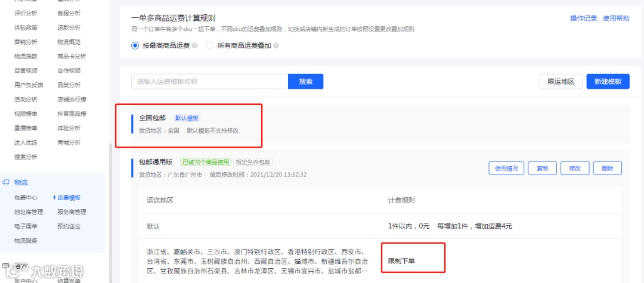This screenshot has width=644, height=283.
Task: Open 视频榜单 in sidebar
Action: (x=26, y=114)
